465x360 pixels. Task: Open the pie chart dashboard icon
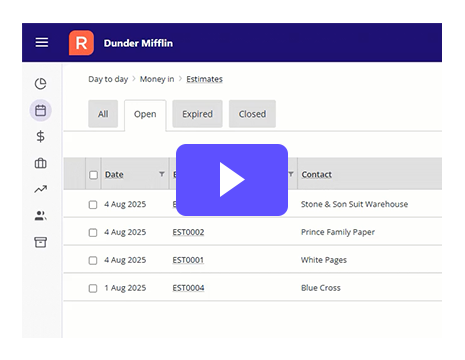41,84
